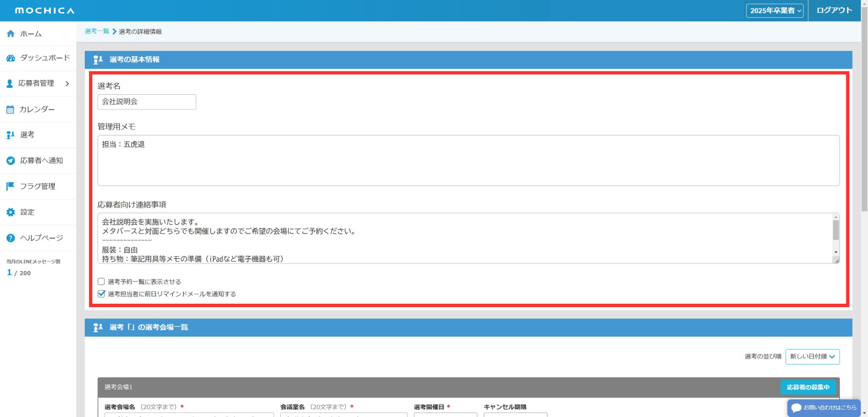The image size is (868, 417).
Task: Open the 2025年卒業者 year dropdown
Action: pyautogui.click(x=774, y=11)
